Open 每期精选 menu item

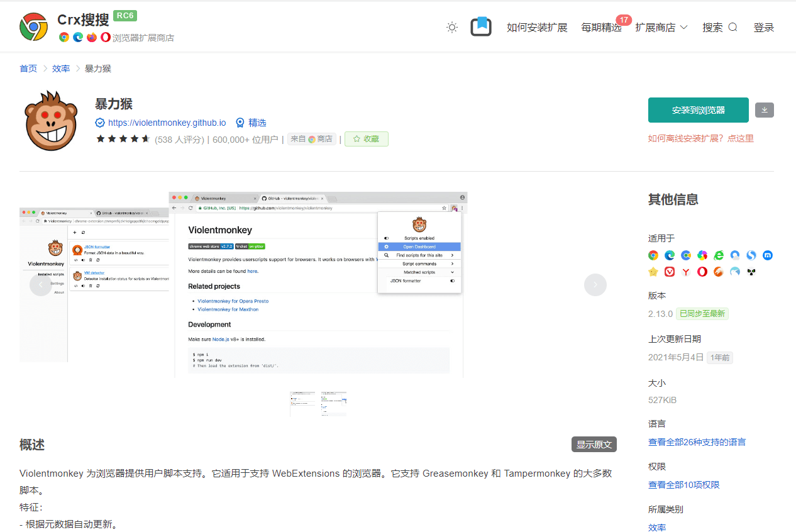(x=601, y=27)
